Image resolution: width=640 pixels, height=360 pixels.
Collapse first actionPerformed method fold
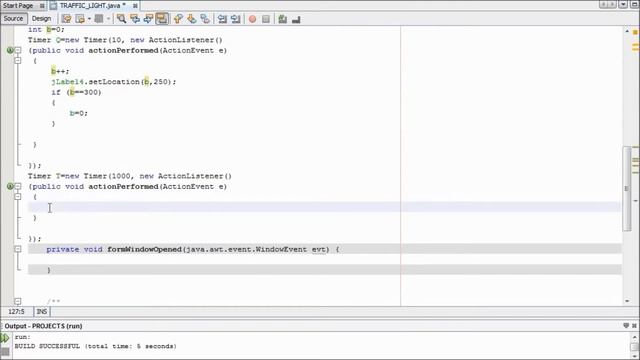click(x=18, y=50)
